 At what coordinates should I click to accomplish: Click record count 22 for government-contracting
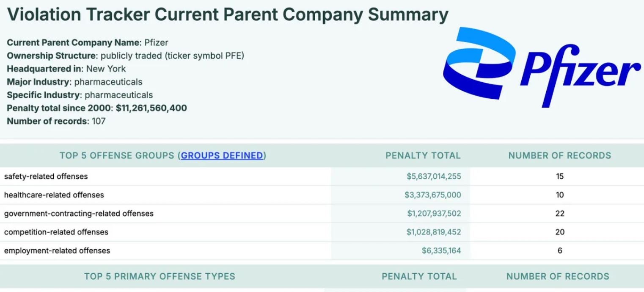coord(560,214)
